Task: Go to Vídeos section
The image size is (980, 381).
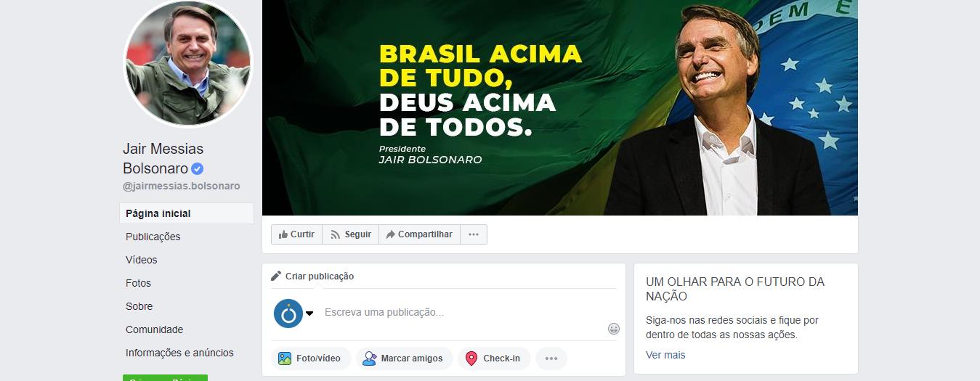Action: pos(142,260)
